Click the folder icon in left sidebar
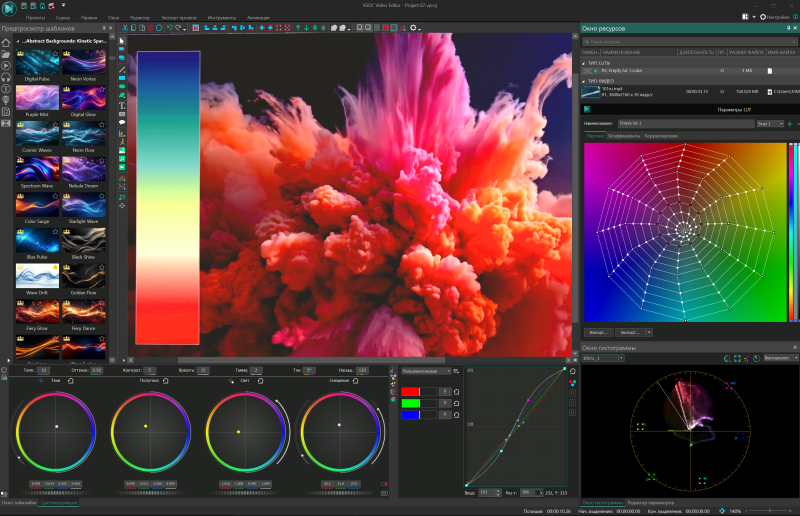Screen dimensions: 800x516 (x=6, y=54)
